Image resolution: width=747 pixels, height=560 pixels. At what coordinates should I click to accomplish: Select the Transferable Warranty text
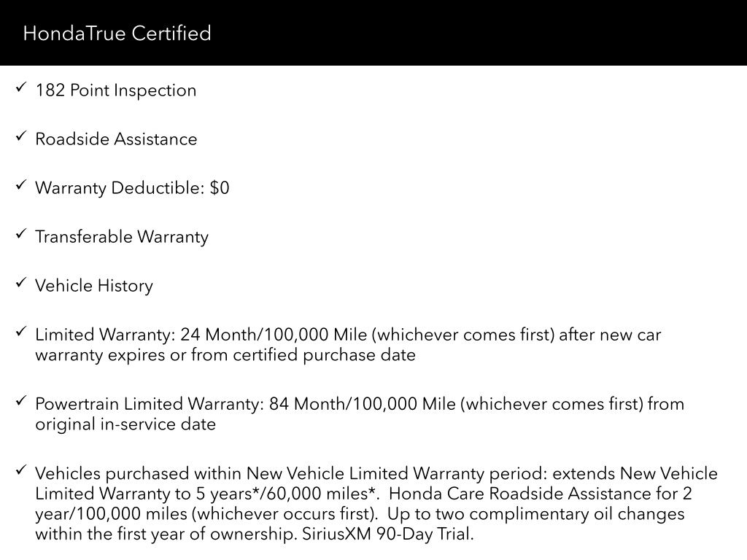(122, 237)
